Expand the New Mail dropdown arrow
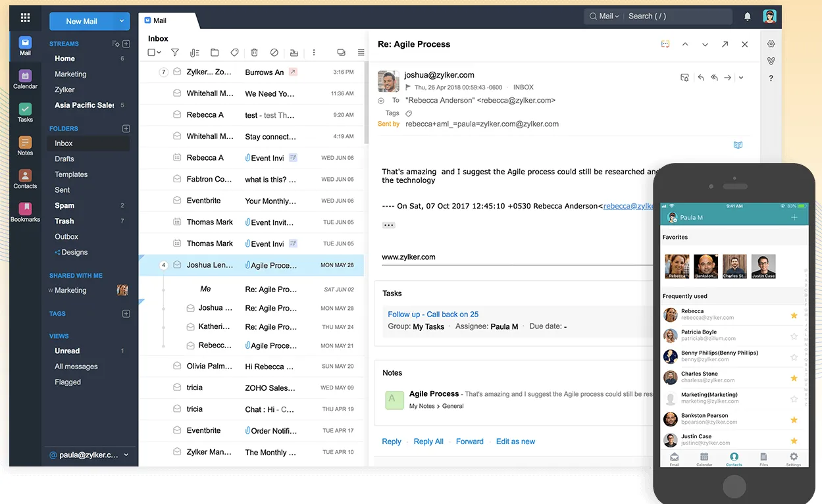 pos(122,21)
